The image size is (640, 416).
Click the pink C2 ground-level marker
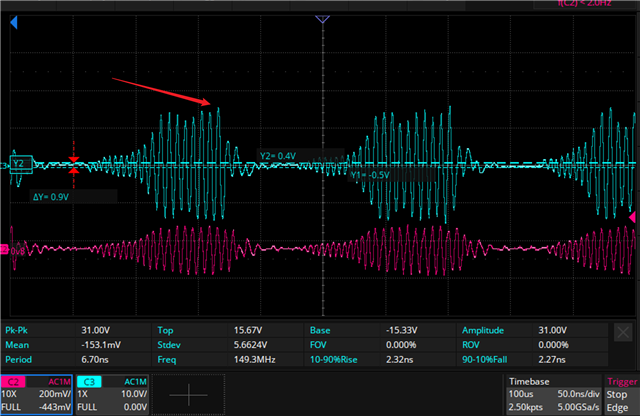pos(4,249)
